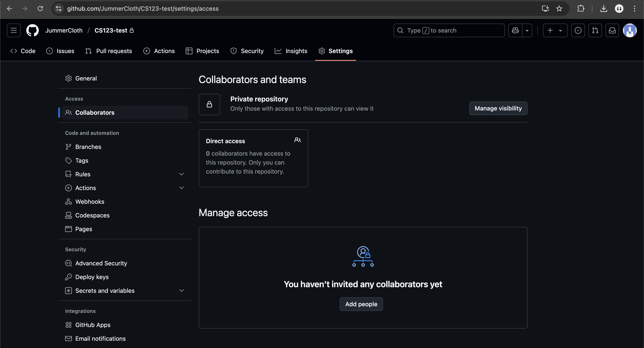Click the browser back arrow
Image resolution: width=644 pixels, height=348 pixels.
(x=9, y=9)
